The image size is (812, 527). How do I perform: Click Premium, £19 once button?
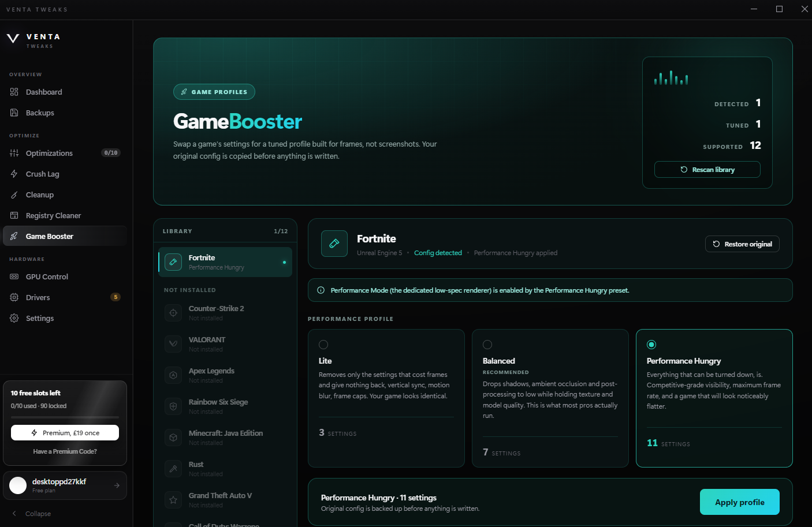click(x=65, y=433)
